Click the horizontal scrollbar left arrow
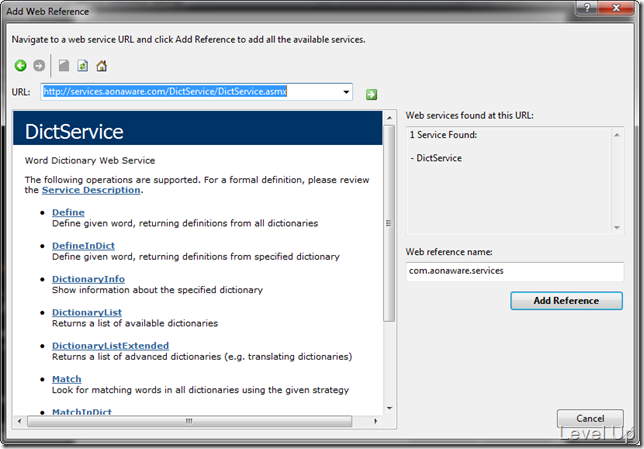This screenshot has width=644, height=449. (19, 421)
